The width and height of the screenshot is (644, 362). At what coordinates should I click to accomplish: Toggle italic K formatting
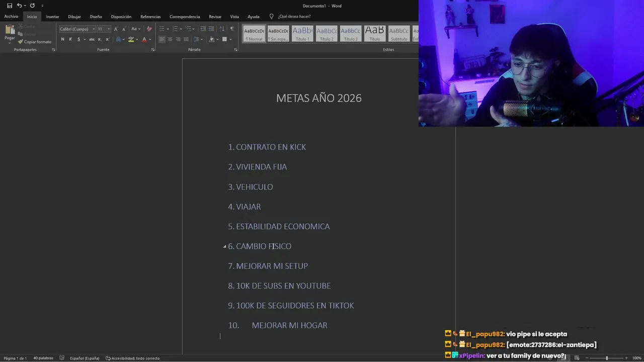pos(70,39)
